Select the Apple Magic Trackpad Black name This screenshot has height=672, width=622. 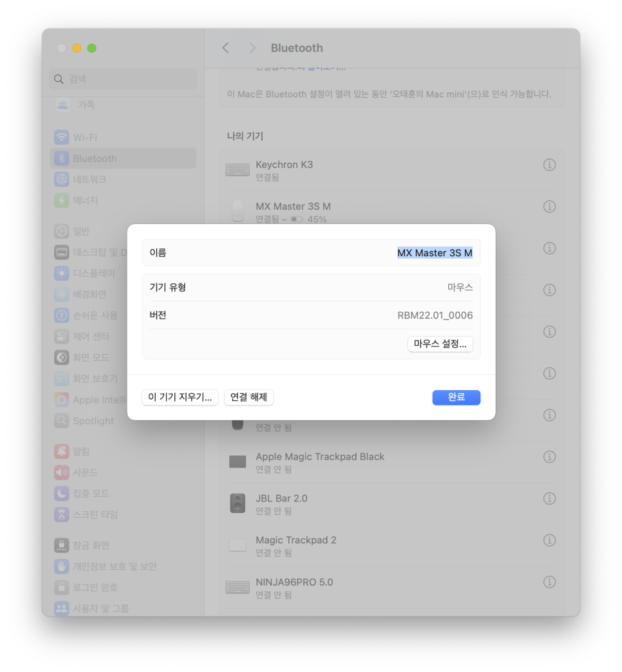[x=320, y=456]
